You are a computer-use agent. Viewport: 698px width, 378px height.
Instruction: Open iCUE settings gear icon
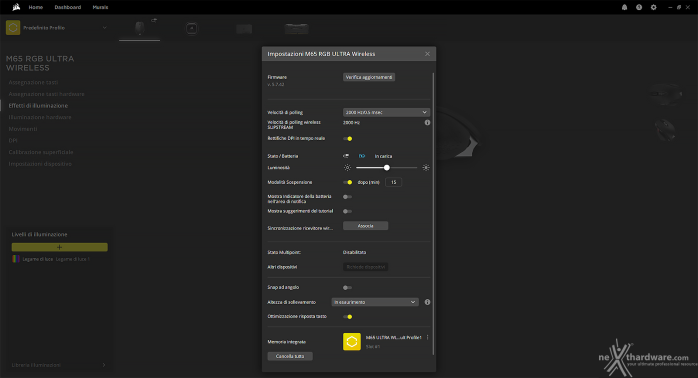point(653,7)
